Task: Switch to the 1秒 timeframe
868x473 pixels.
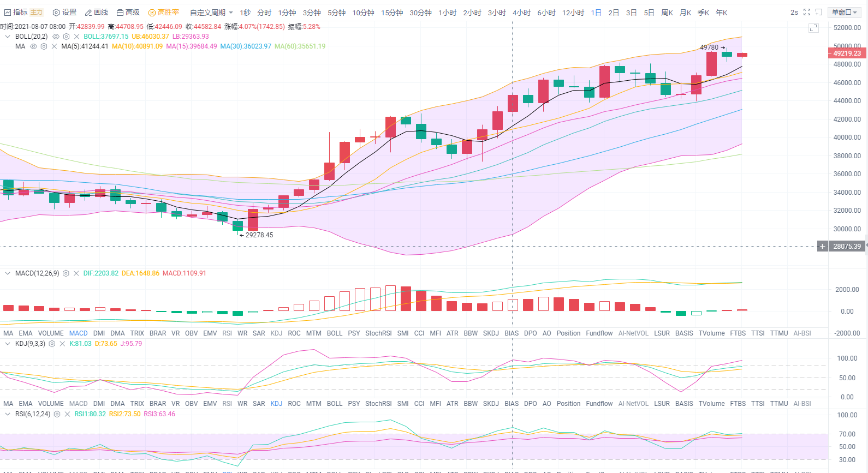Action: point(245,13)
